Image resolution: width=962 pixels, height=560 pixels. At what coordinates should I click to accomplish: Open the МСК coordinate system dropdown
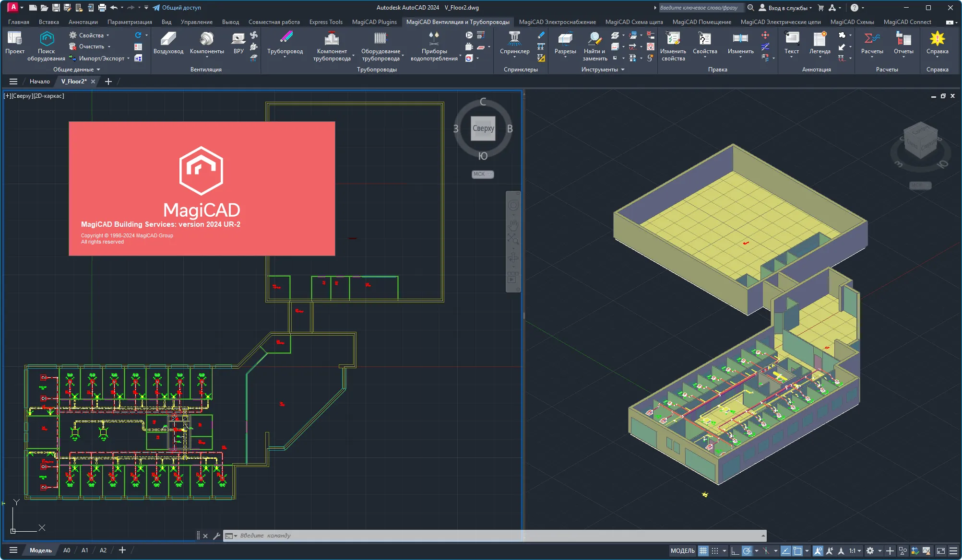(482, 174)
